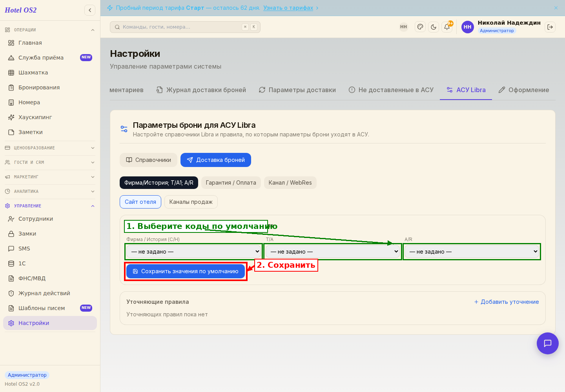This screenshot has width=565, height=392.
Task: Open the T/A code dropdown
Action: coord(333,252)
